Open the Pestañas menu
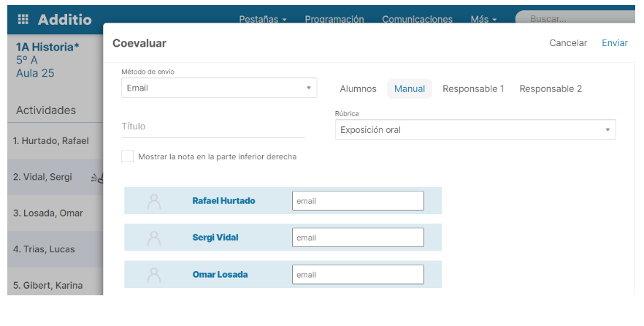The height and width of the screenshot is (326, 644). [x=263, y=20]
